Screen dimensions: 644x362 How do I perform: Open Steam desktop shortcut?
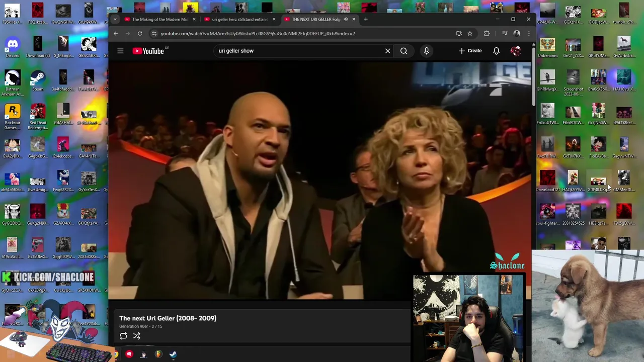pyautogui.click(x=38, y=81)
